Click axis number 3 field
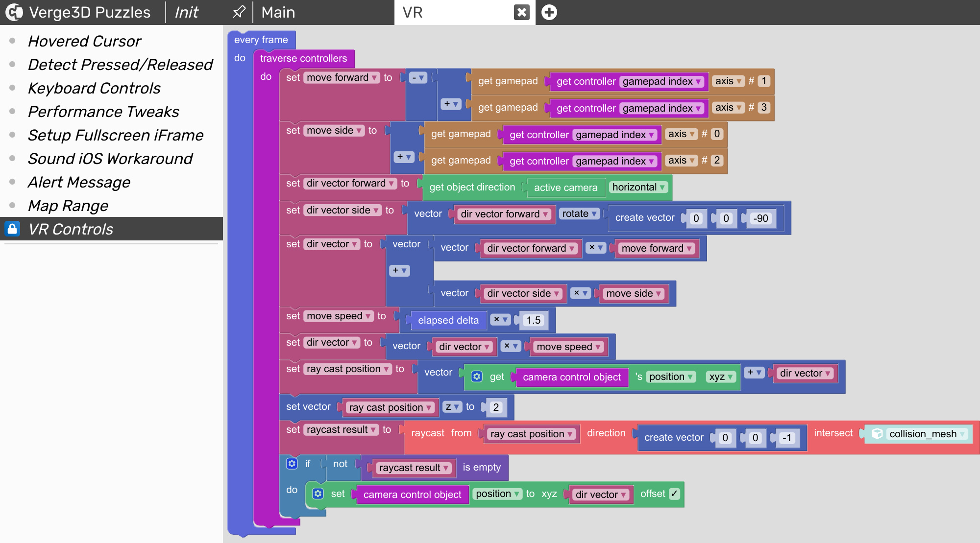This screenshot has height=543, width=980. (x=763, y=107)
